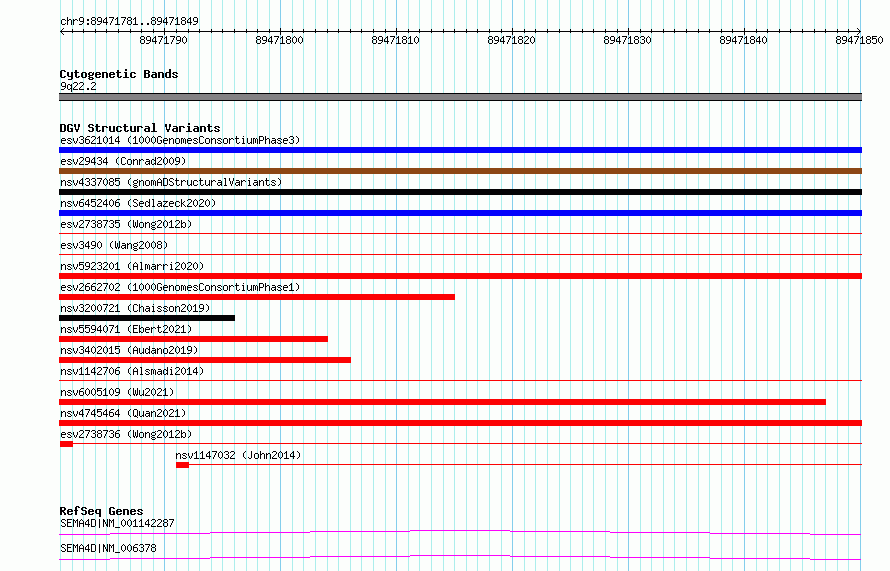Select the blue esv3621014 variant bar
890x571 pixels.
[x=460, y=150]
